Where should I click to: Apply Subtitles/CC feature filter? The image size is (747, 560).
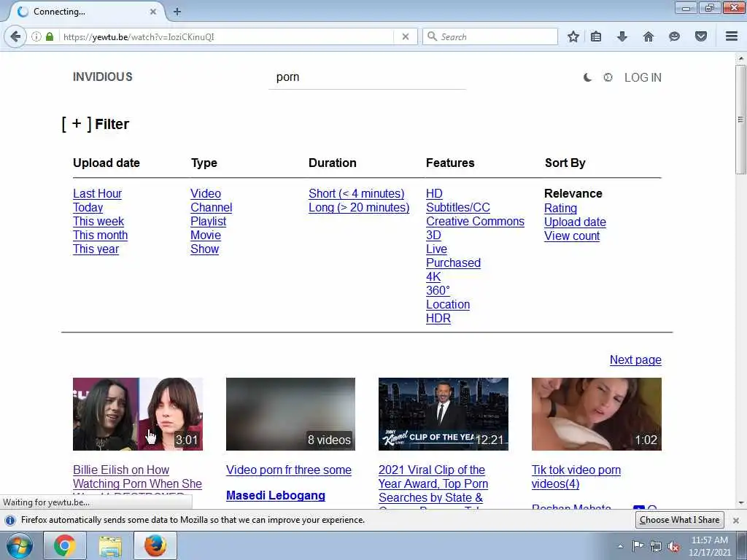458,208
